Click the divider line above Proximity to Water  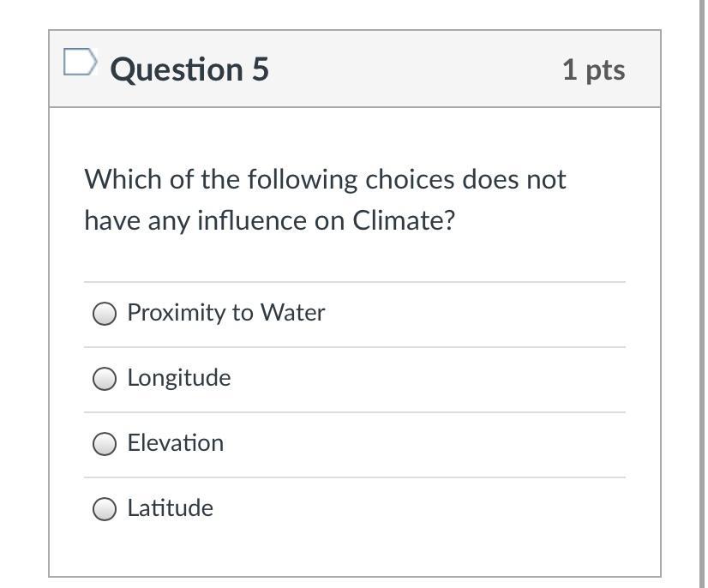click(x=354, y=282)
